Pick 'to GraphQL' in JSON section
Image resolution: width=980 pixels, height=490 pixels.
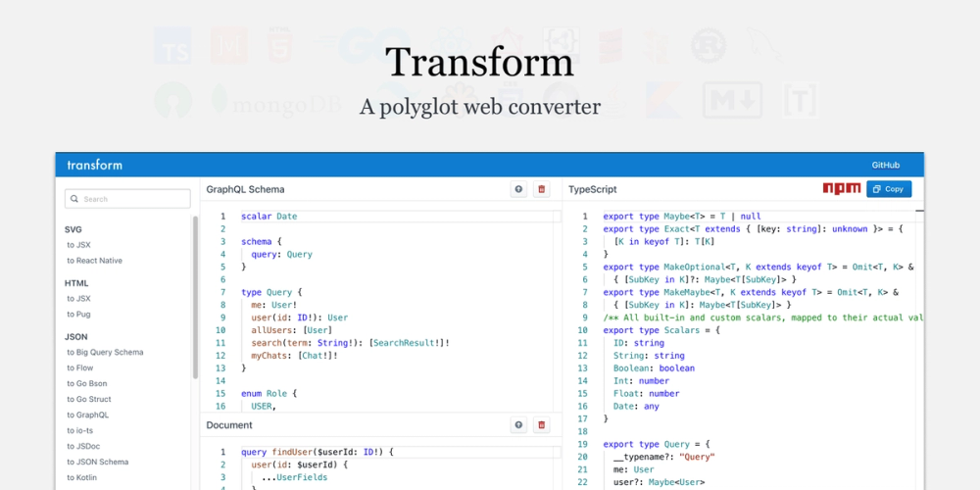[87, 415]
